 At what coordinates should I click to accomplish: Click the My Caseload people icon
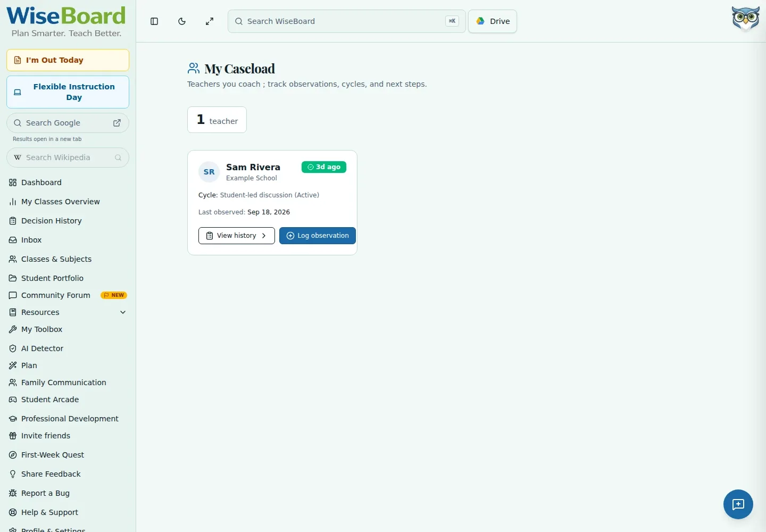(194, 68)
